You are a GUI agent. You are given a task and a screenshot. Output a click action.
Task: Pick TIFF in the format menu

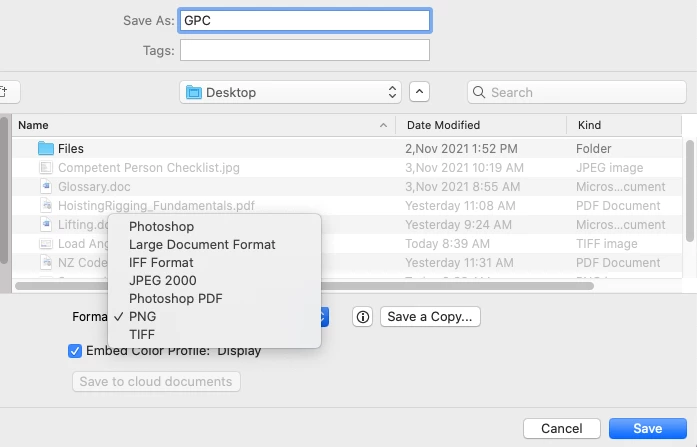tap(142, 334)
